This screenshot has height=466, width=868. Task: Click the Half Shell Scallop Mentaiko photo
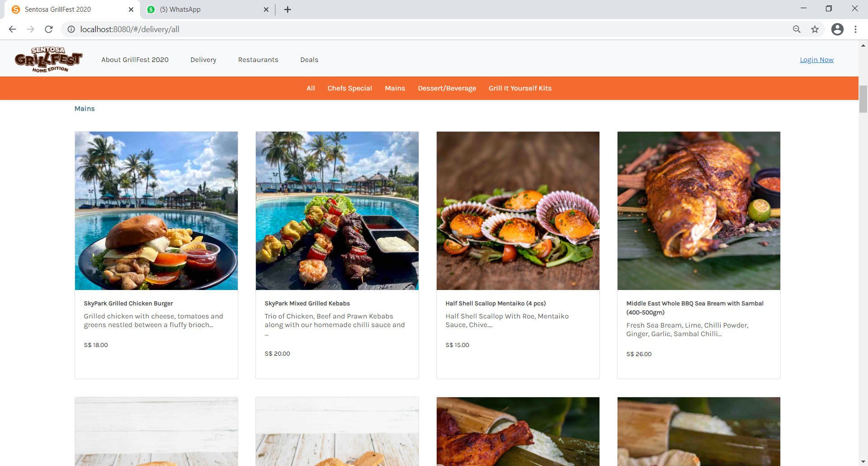tap(518, 211)
